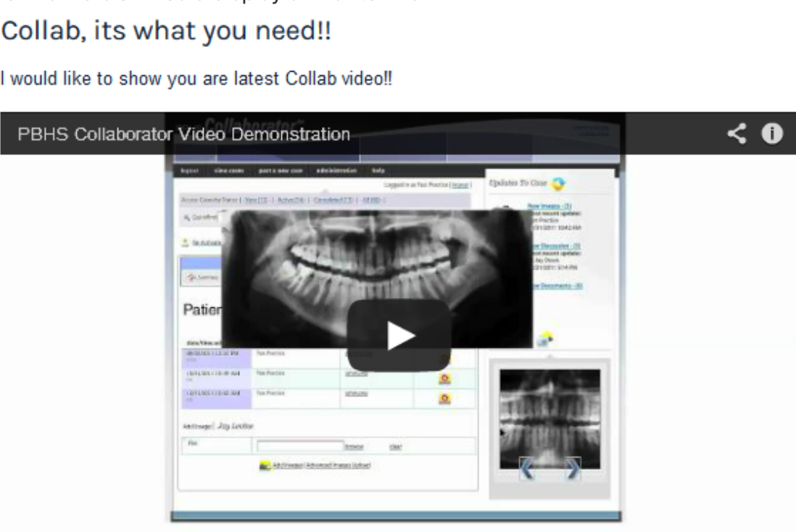Click the heading 'Collab, its what you need!!'
Image resolution: width=796 pixels, height=532 pixels.
tap(166, 31)
